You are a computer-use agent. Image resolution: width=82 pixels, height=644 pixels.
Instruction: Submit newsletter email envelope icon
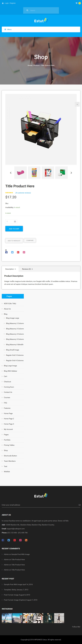(80, 505)
